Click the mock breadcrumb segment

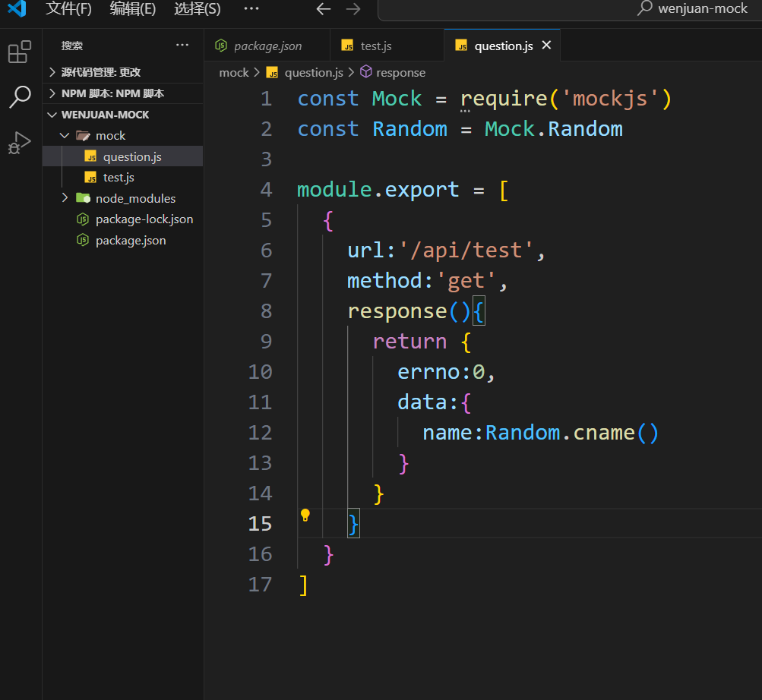click(234, 72)
